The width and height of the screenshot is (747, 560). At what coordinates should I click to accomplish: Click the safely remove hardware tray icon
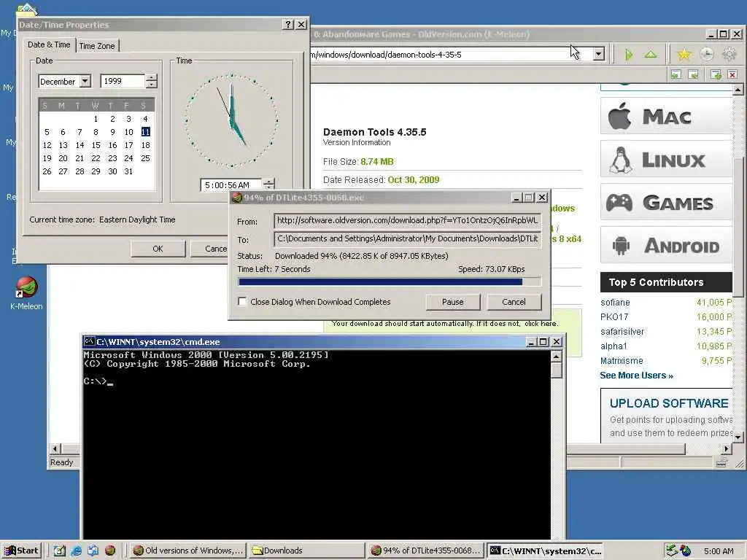pos(672,551)
